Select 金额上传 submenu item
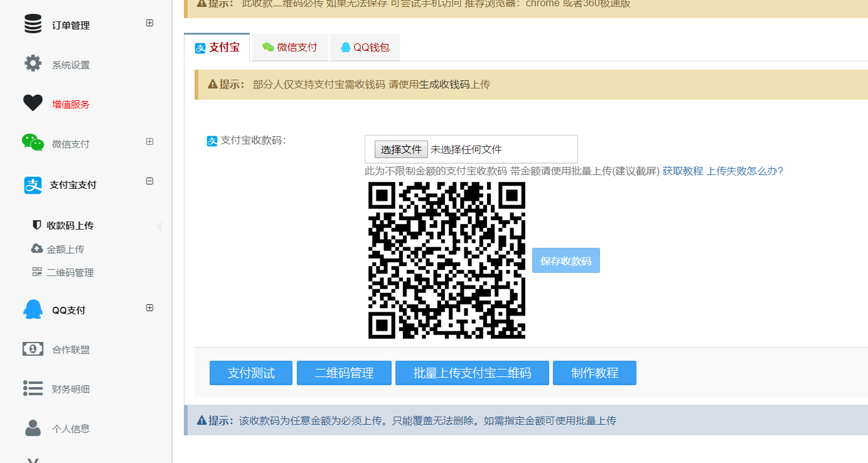This screenshot has height=463, width=868. (65, 250)
